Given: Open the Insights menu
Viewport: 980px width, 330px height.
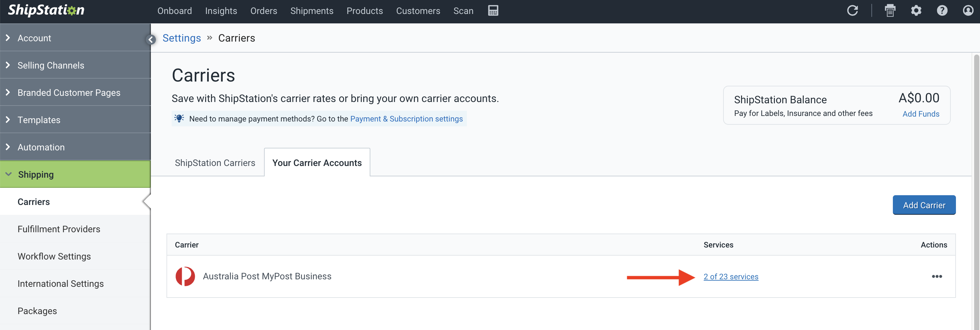Looking at the screenshot, I should 221,11.
